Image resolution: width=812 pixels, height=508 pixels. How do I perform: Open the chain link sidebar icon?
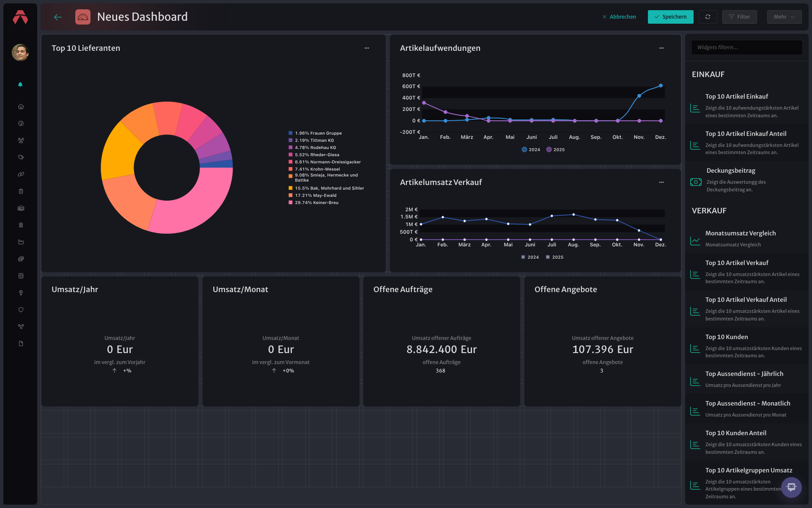click(x=21, y=174)
